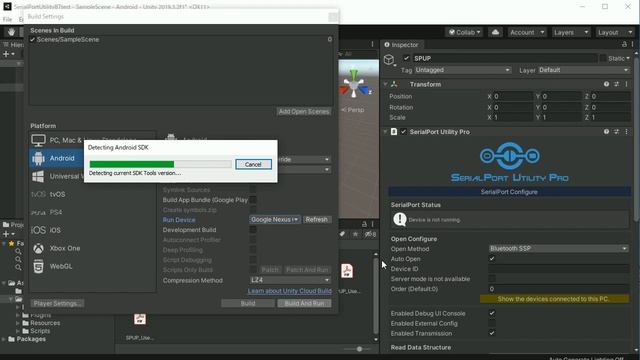640x360 pixels.
Task: Select the Xbox One platform icon
Action: point(38,248)
